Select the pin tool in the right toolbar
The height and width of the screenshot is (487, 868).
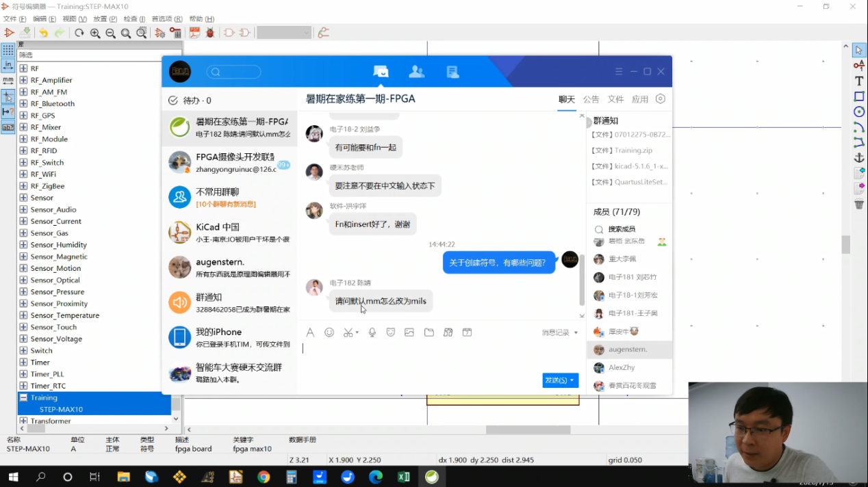coord(859,66)
